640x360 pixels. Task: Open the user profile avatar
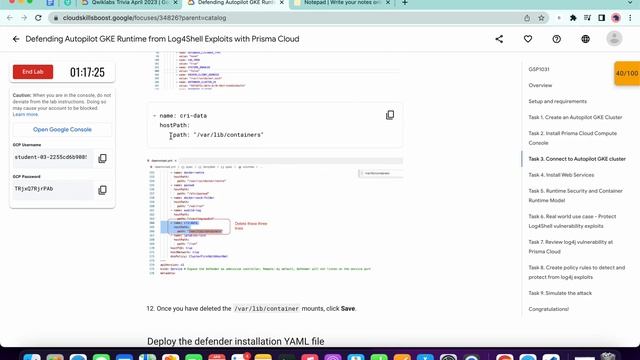614,39
